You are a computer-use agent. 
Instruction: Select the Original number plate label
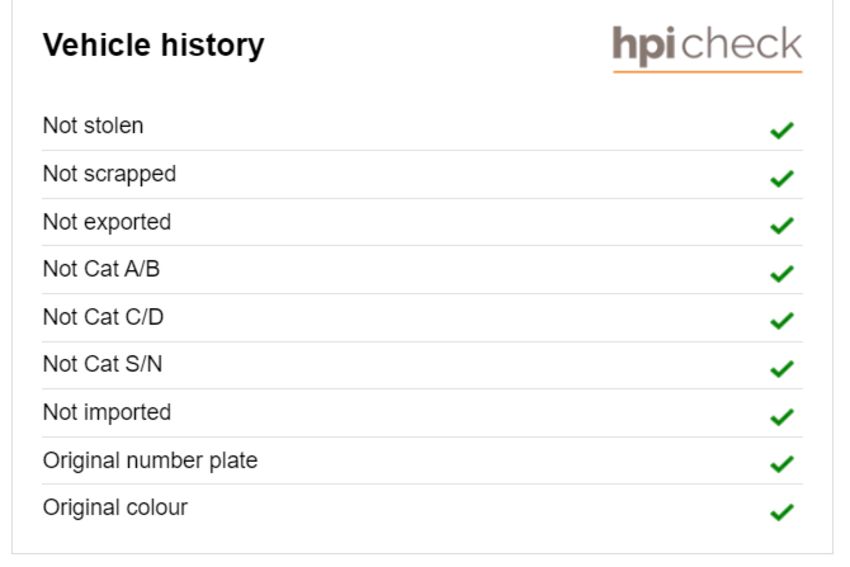150,461
